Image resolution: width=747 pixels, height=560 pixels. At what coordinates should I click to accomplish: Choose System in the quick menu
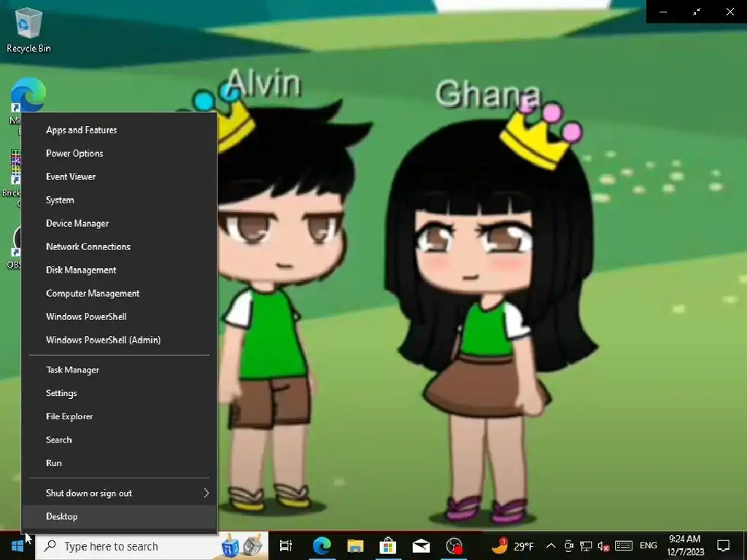point(119,200)
